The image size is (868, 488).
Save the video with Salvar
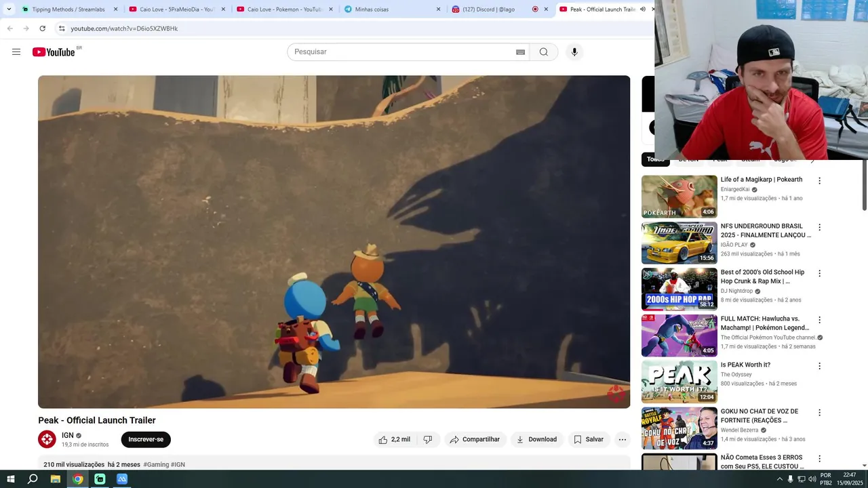589,439
